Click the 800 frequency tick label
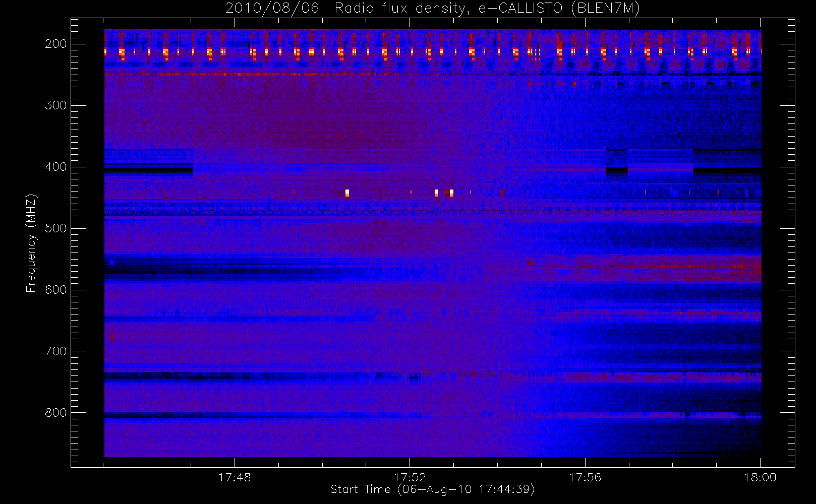The height and width of the screenshot is (504, 816). pyautogui.click(x=56, y=413)
